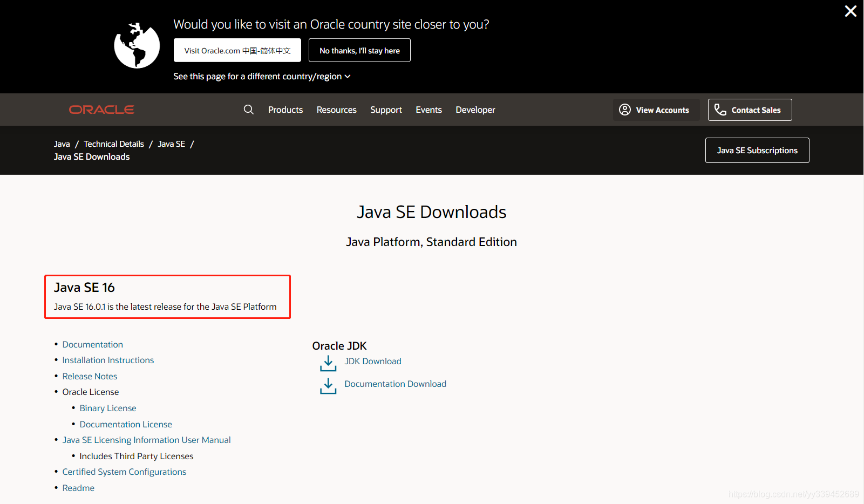Open the Binary License link

tap(107, 408)
